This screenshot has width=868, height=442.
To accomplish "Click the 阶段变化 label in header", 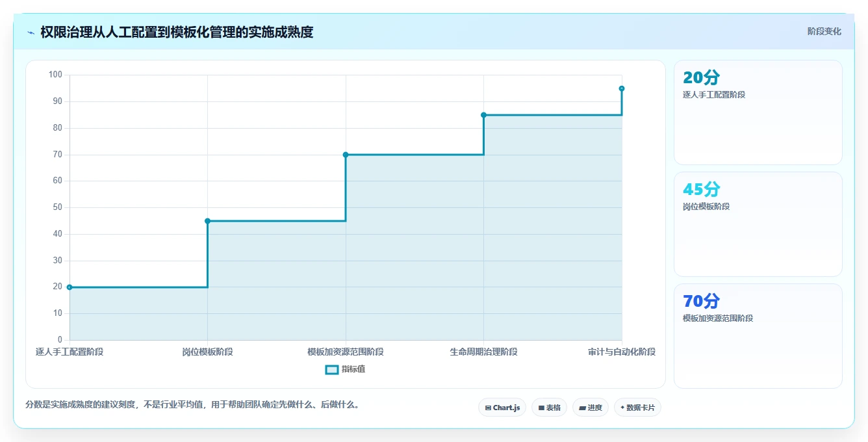I will coord(824,31).
